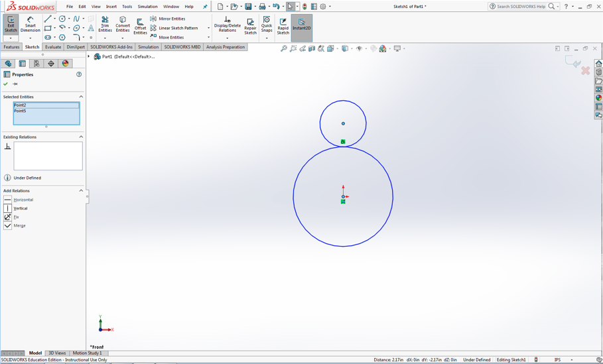Select the Offset Entities tool
This screenshot has height=364, width=603.
141,27
